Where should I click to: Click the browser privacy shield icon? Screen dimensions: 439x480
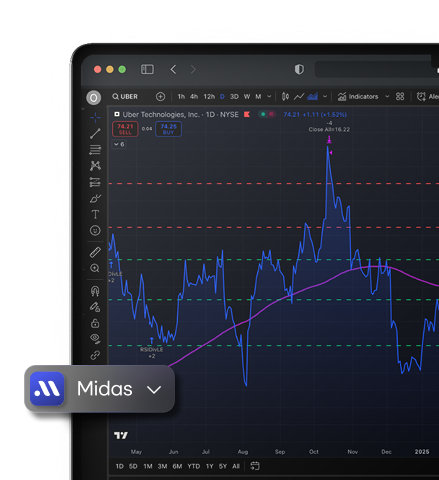click(299, 69)
